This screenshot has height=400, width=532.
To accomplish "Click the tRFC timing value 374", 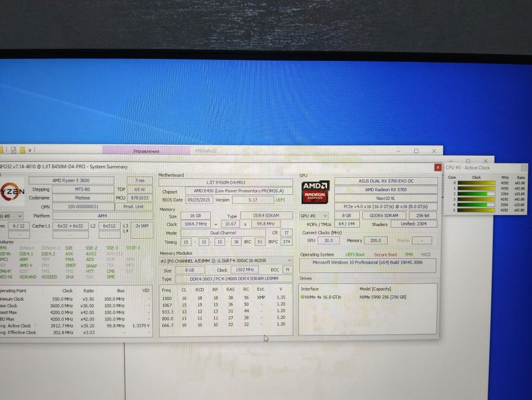I will point(287,241).
